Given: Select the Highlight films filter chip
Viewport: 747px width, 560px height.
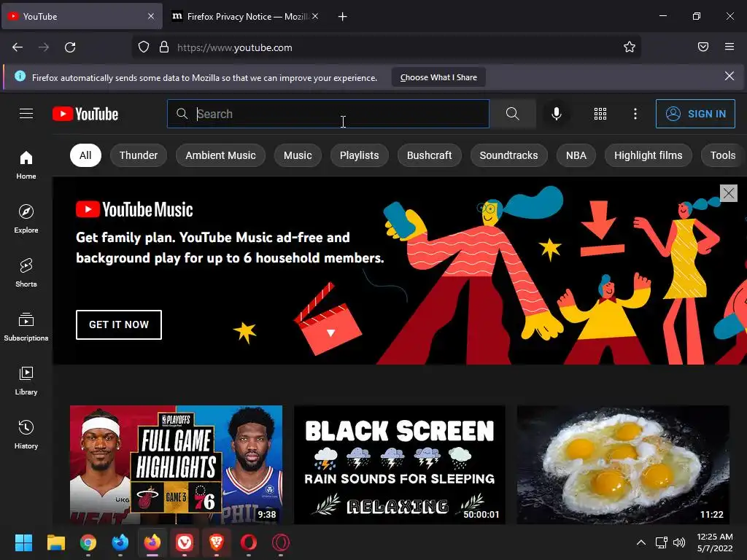Looking at the screenshot, I should coord(648,155).
